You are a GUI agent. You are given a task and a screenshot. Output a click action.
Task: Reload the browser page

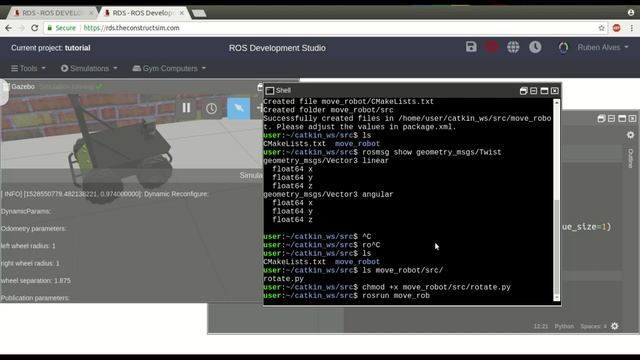[x=35, y=28]
